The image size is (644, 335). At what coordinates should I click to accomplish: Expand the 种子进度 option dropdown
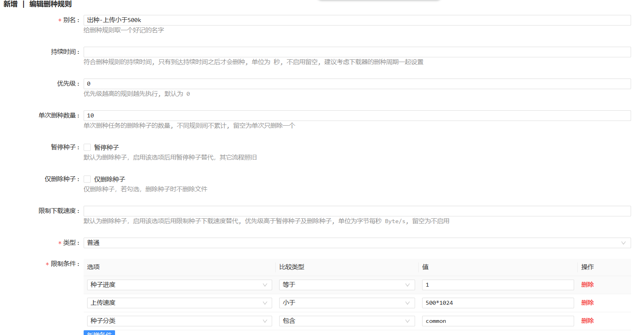click(179, 285)
